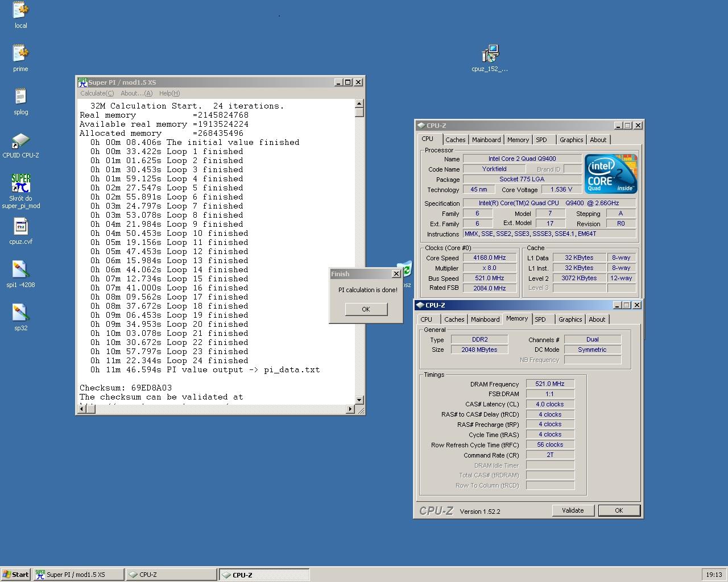Click the Core Voltage value 1.536 V
This screenshot has width=728, height=582.
point(561,189)
